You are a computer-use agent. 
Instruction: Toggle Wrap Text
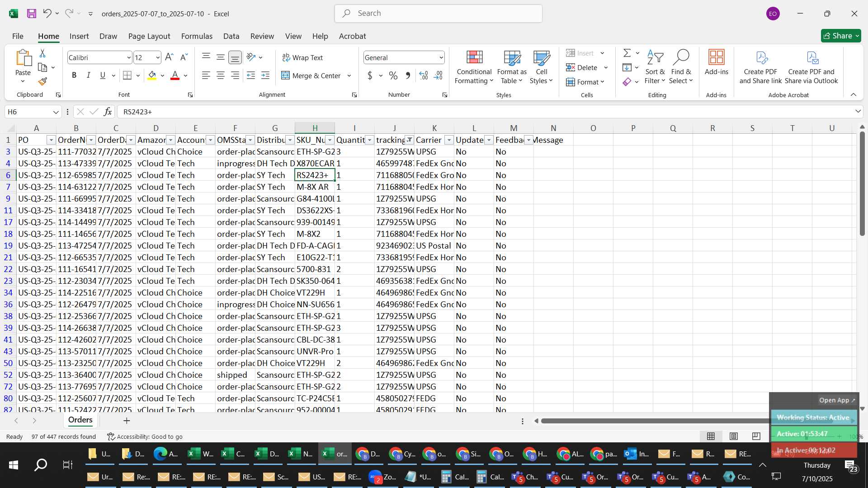pos(302,57)
